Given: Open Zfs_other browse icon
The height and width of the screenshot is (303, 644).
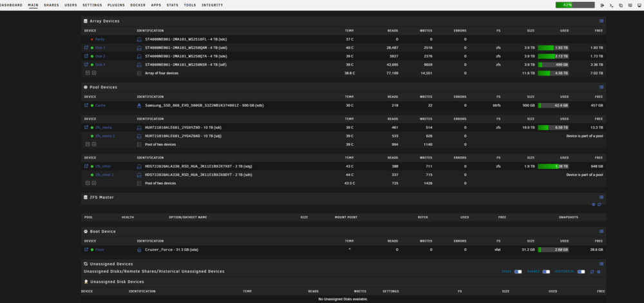Looking at the screenshot, I should (x=86, y=166).
